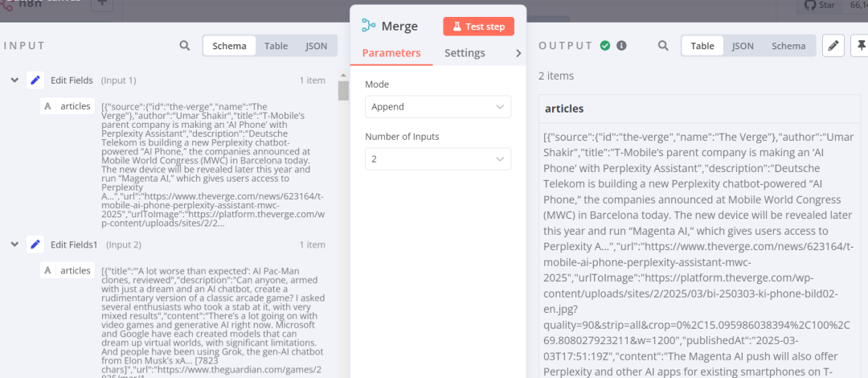Select Schema view in INPUT panel
Screen dimensions: 868x378
pyautogui.click(x=229, y=46)
